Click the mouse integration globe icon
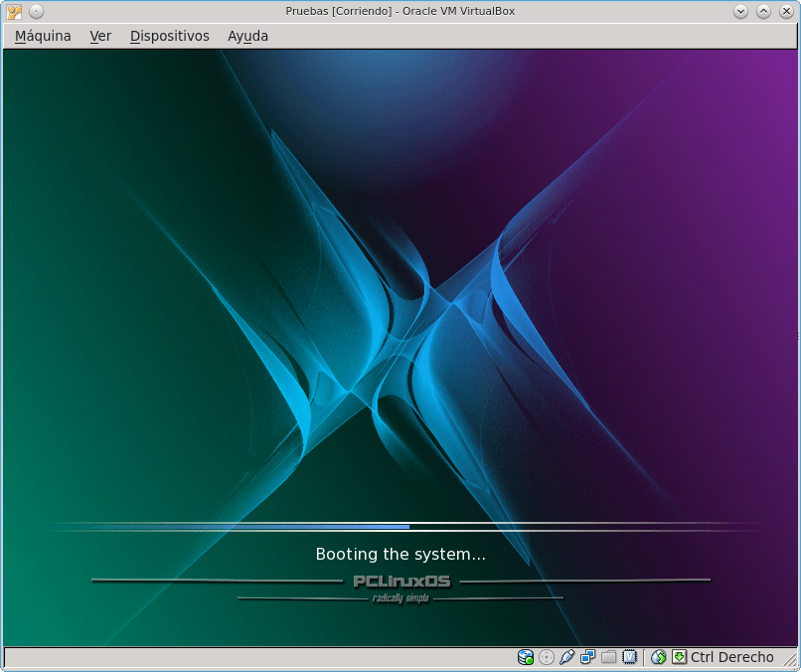The image size is (801, 672). coord(658,657)
